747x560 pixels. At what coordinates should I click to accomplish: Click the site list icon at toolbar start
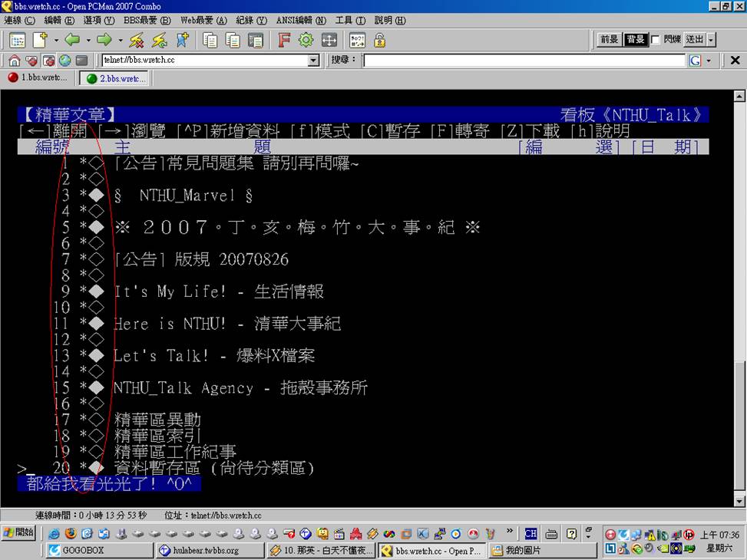[17, 40]
